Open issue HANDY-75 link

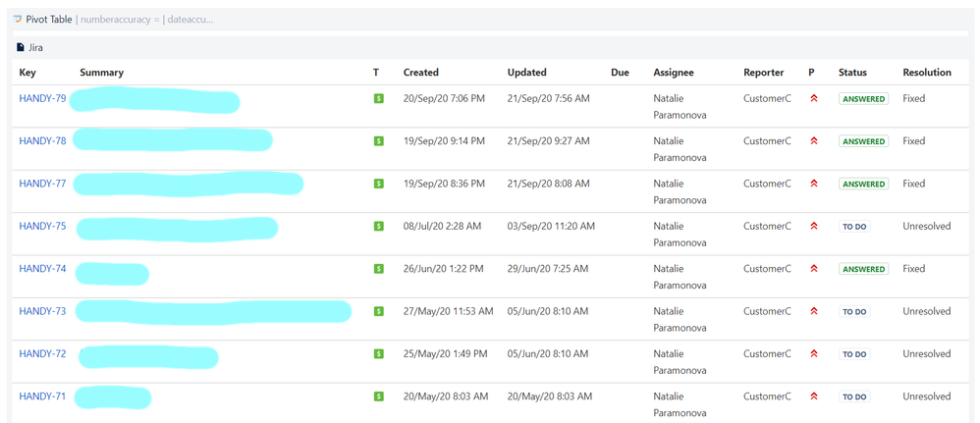coord(42,226)
